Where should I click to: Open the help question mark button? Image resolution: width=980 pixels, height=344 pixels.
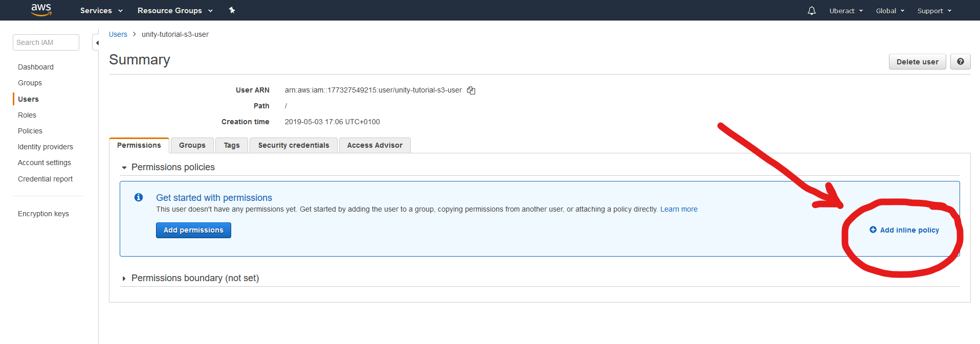pos(961,62)
